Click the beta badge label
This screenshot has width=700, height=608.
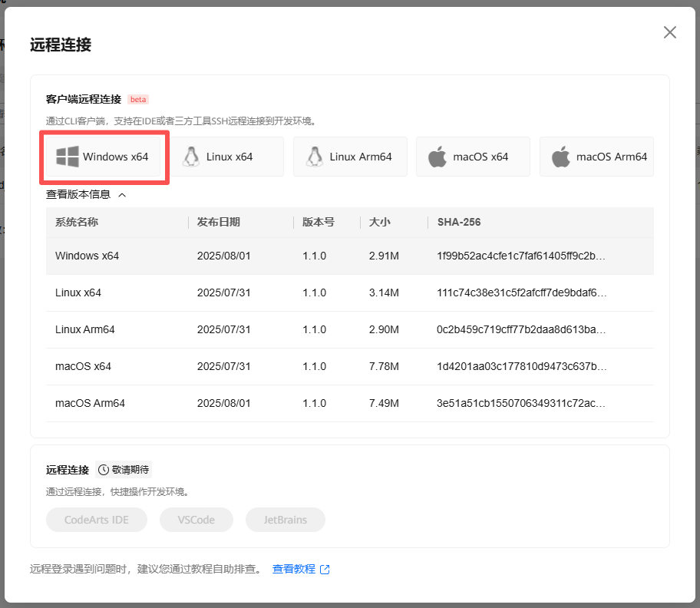point(138,100)
